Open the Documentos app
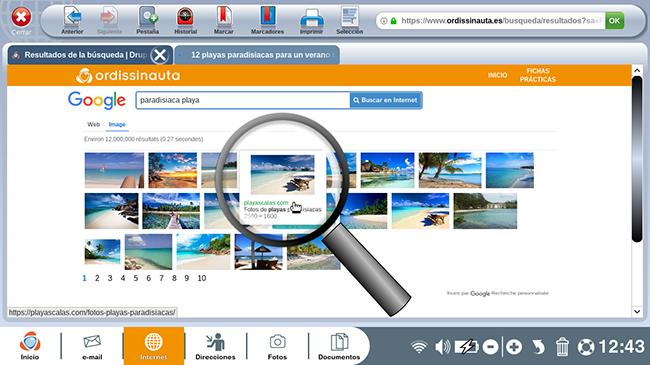Viewport: 650px width, 365px height. coord(339,346)
